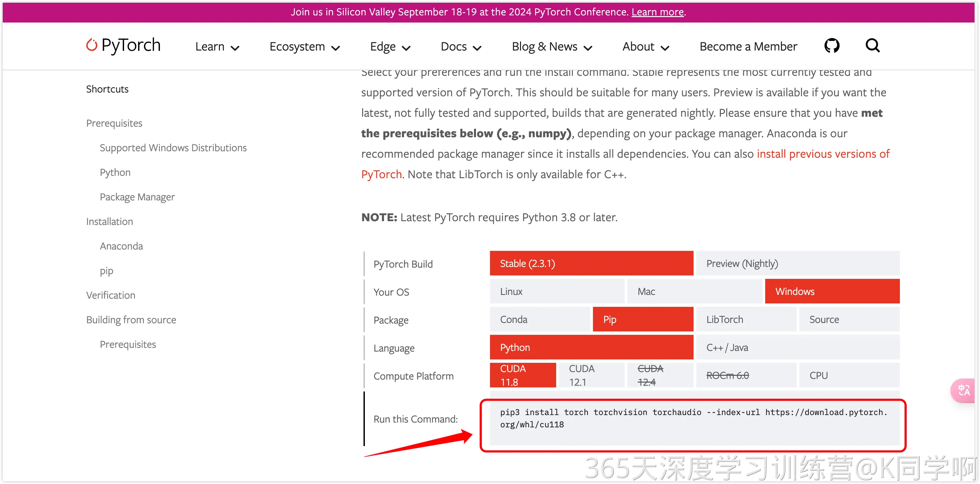Open the PyTorch logo home link
The width and height of the screenshot is (980, 484).
[x=123, y=45]
